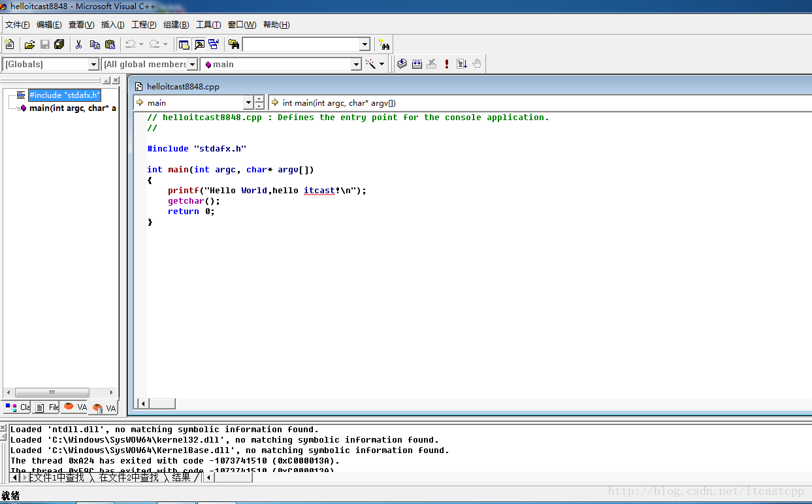This screenshot has height=504, width=812.
Task: Execute the program via the red exclamation icon
Action: click(x=446, y=63)
